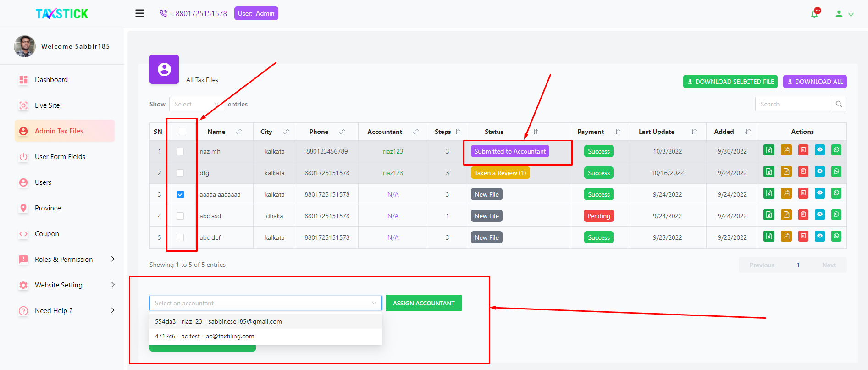Click the Sabbir185 profile avatar

pyautogui.click(x=25, y=46)
